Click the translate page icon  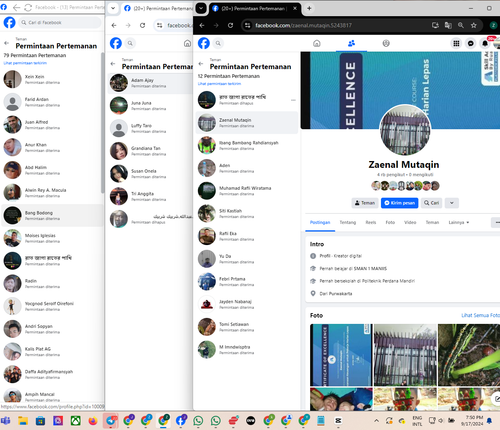(x=448, y=25)
